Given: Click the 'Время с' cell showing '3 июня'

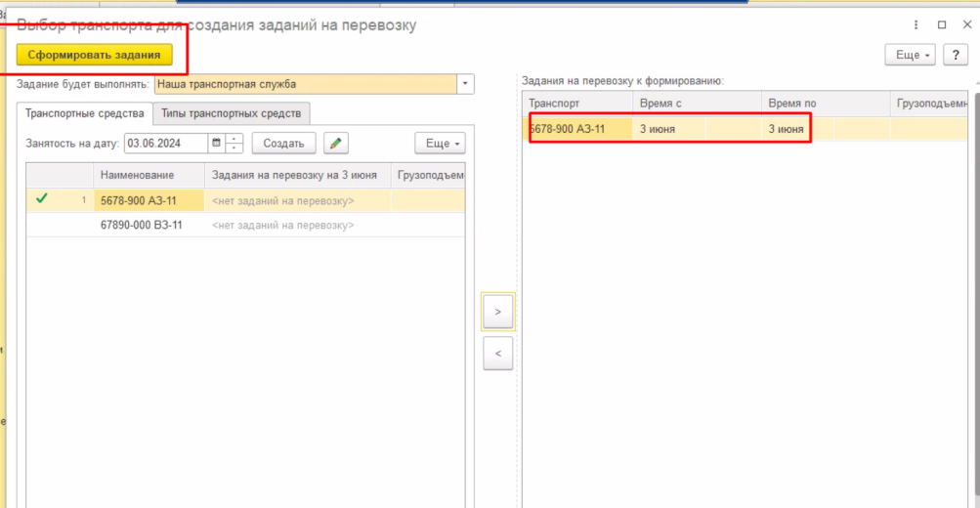Looking at the screenshot, I should [657, 129].
